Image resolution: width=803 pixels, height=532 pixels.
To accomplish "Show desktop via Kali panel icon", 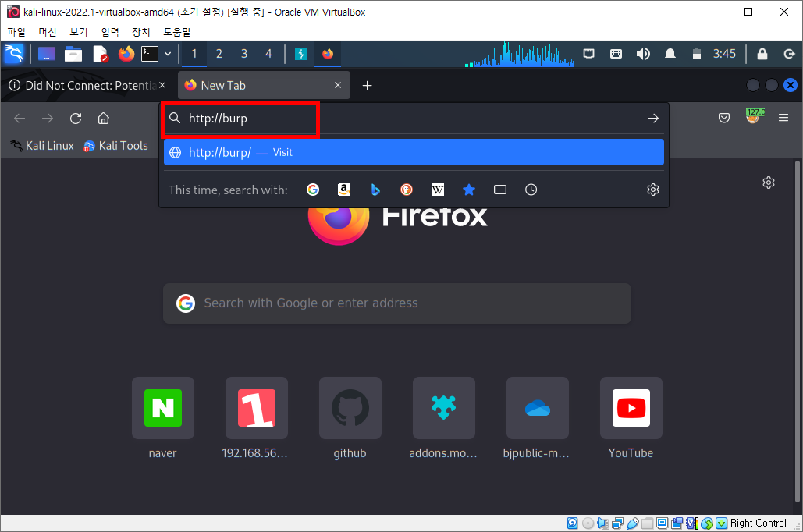I will tap(47, 54).
